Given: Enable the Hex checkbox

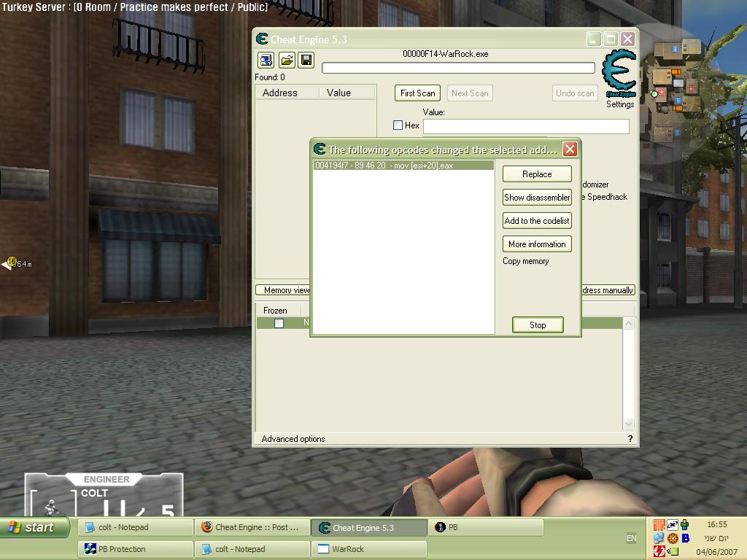Looking at the screenshot, I should coord(398,125).
